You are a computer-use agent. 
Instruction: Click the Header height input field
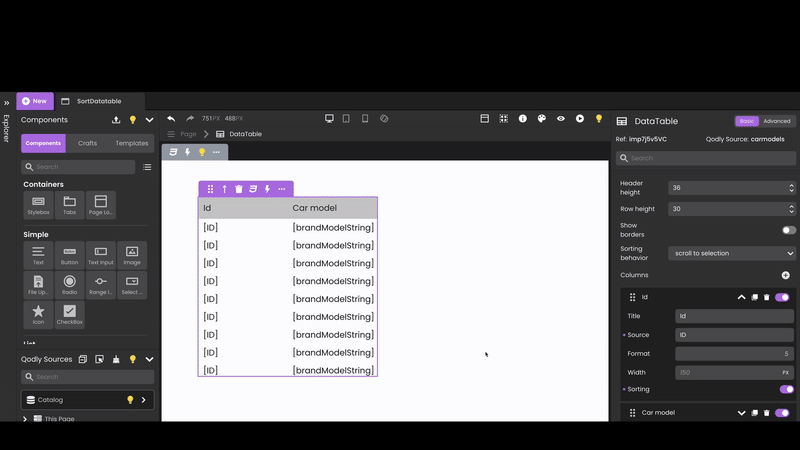coord(732,187)
